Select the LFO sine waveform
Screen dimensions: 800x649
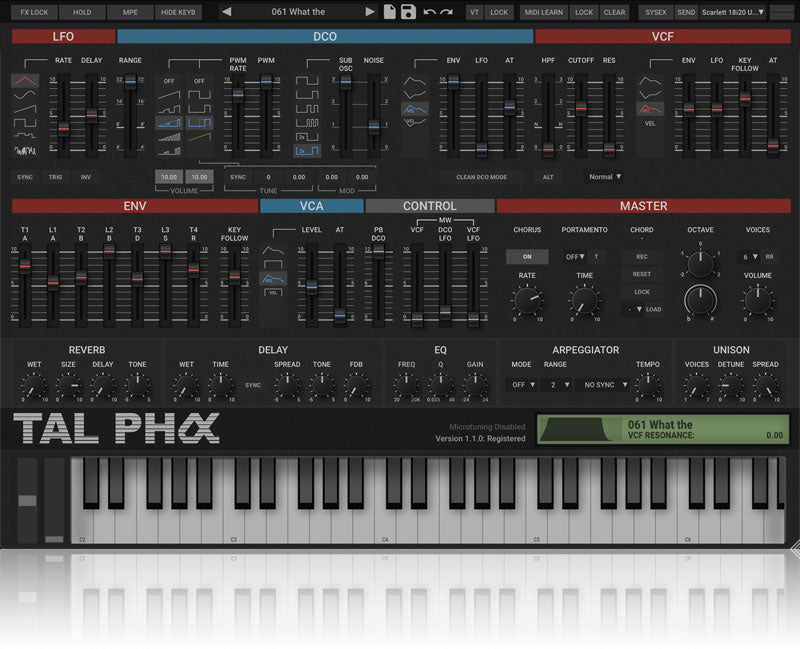point(25,95)
